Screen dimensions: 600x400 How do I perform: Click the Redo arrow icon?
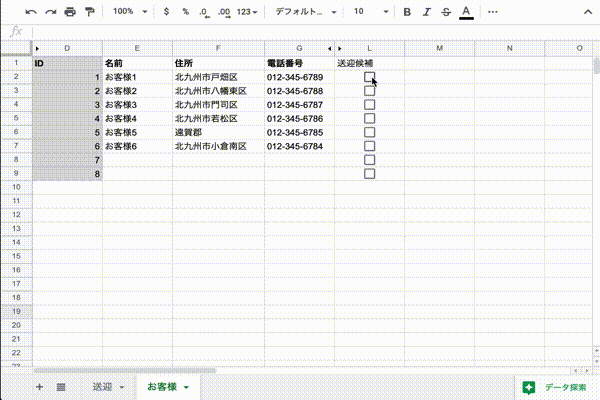50,12
